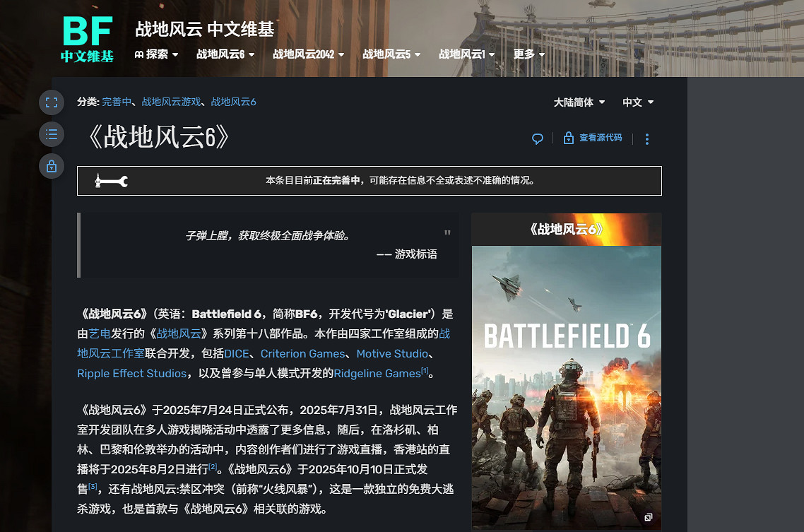Open the 中文 language dropdown
Image resolution: width=804 pixels, height=532 pixels.
coord(637,102)
